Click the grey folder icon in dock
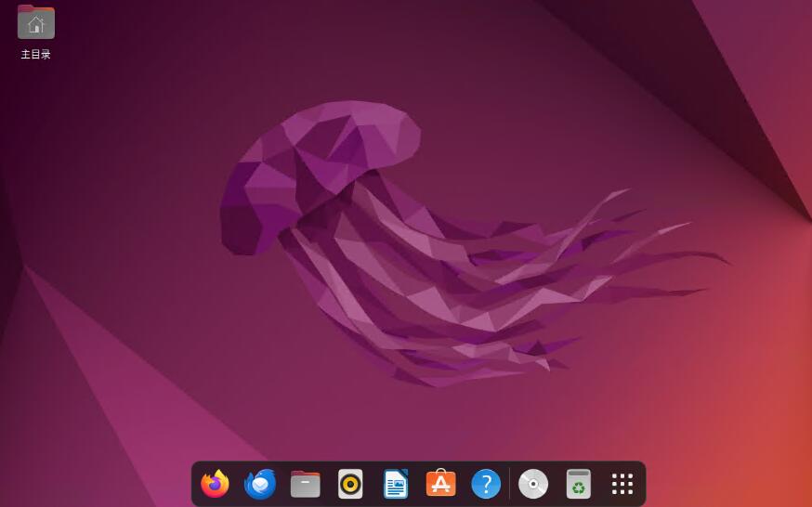 coord(305,484)
